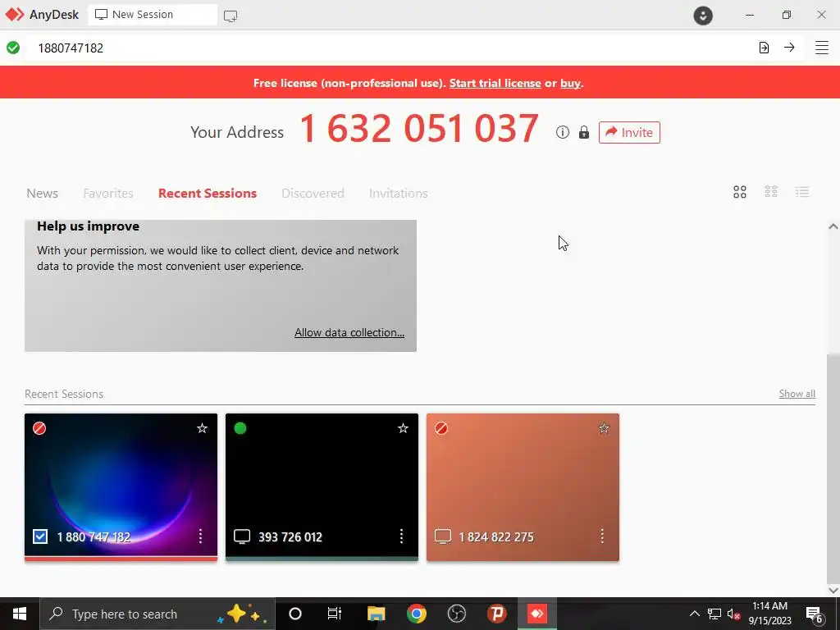Click green online indicator on session 393 726 012
840x630 pixels.
pos(240,428)
